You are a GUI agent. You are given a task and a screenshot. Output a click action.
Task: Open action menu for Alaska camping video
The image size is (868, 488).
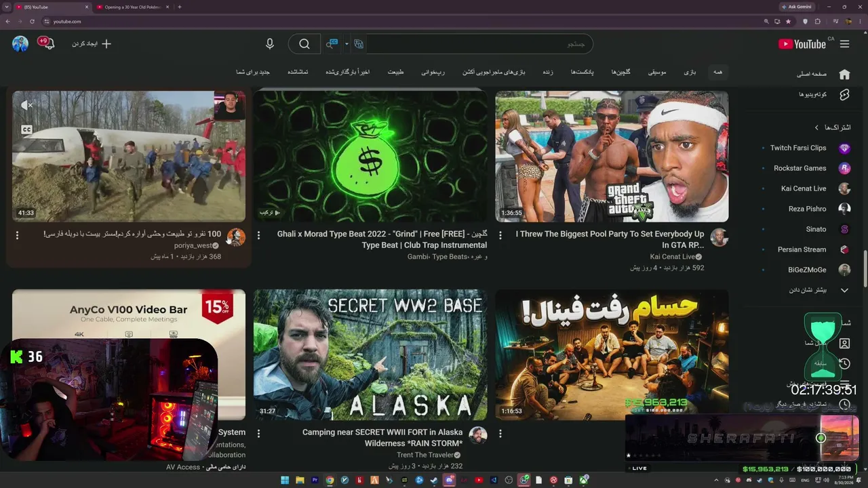[x=259, y=433]
